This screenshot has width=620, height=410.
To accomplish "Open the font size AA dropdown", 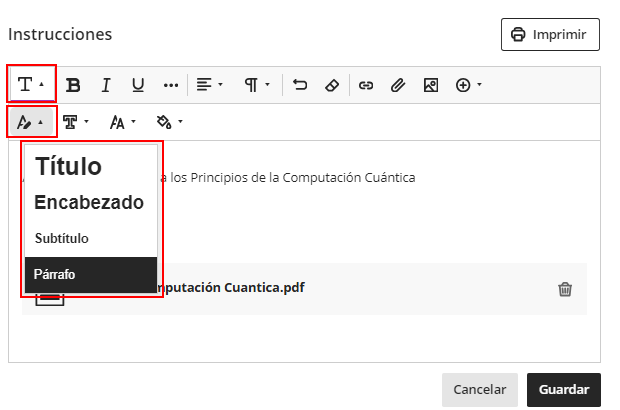I will pyautogui.click(x=123, y=122).
